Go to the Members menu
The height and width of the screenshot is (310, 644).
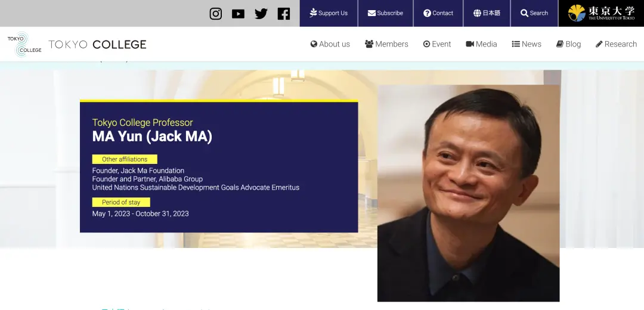pos(386,44)
